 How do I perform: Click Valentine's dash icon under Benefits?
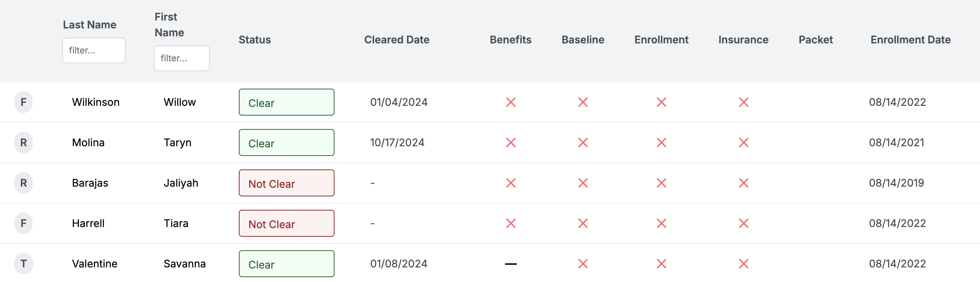pyautogui.click(x=511, y=264)
